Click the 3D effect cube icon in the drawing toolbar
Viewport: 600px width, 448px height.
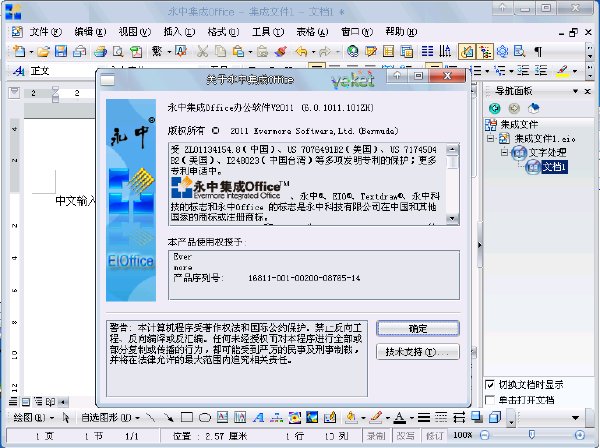pos(495,417)
